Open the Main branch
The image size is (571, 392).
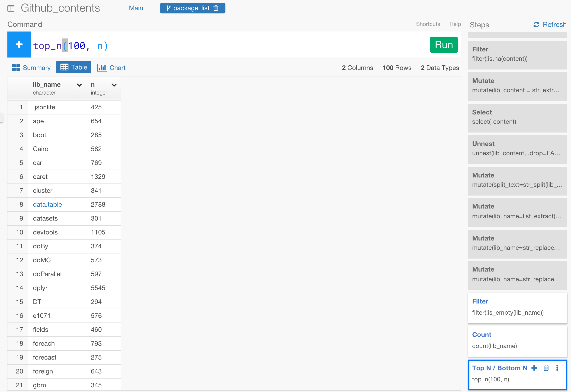[x=136, y=8]
